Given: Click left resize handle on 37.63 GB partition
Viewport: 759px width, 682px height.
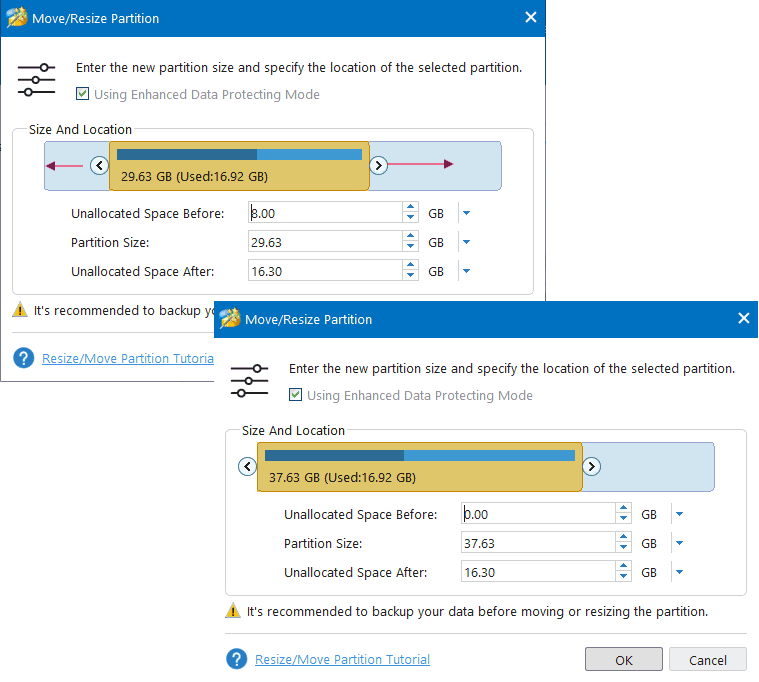Looking at the screenshot, I should [x=247, y=466].
